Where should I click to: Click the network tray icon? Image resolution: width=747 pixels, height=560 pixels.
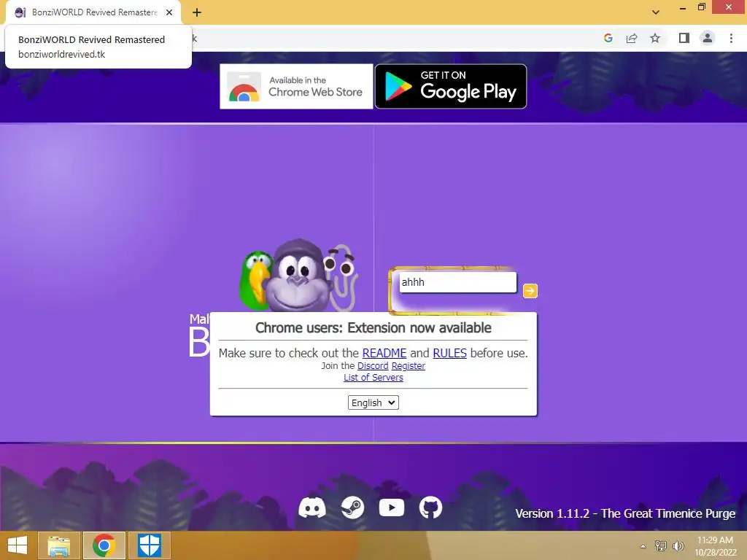(661, 545)
